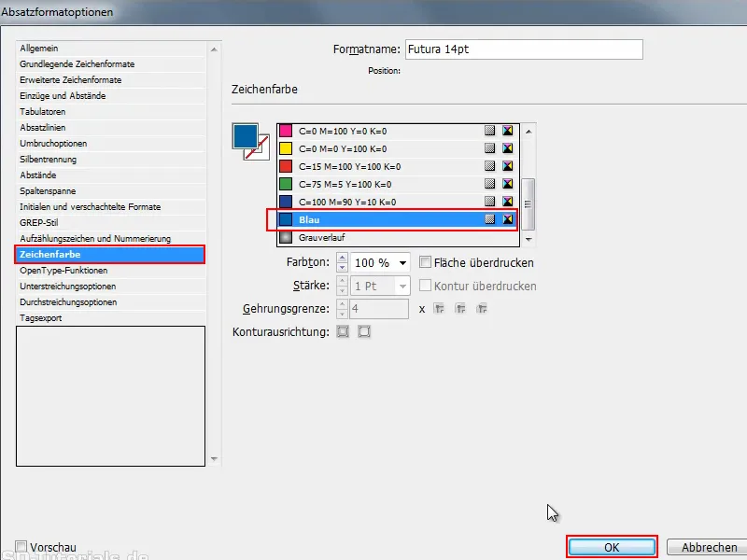Click process icon for C=0 M=100 Y=0 K=0
Screen dimensions: 747x560
(489, 131)
